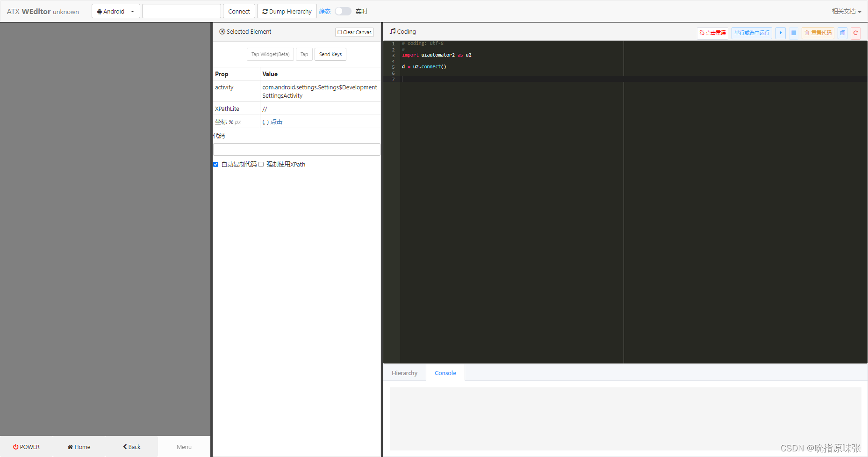Click the stop execution square icon
Viewport: 868px width, 457px height.
[x=793, y=33]
